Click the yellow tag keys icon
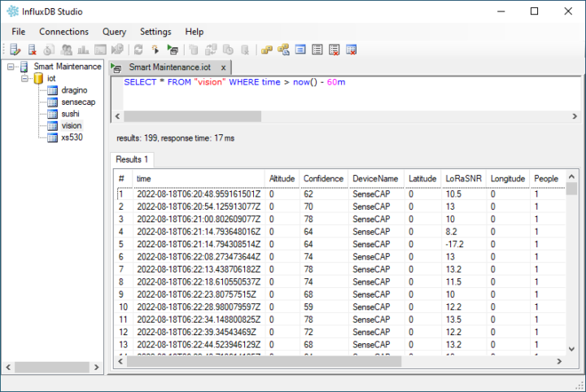Viewport: 586px width, 392px height. click(266, 50)
